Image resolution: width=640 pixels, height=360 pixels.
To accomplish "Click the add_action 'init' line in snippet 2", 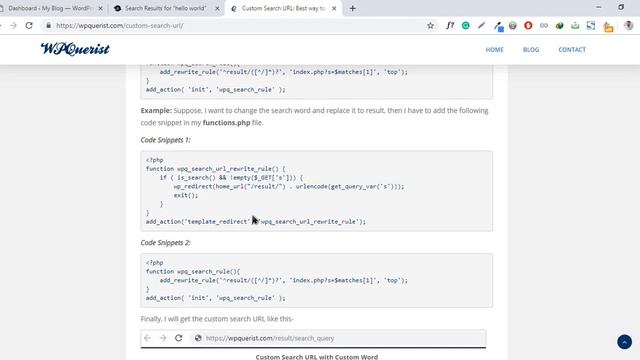I will (x=216, y=298).
